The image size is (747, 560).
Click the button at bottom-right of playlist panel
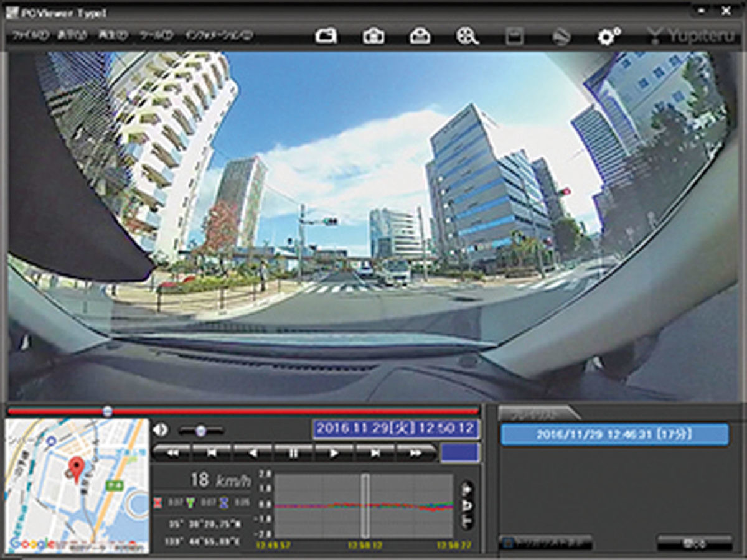coord(694,543)
